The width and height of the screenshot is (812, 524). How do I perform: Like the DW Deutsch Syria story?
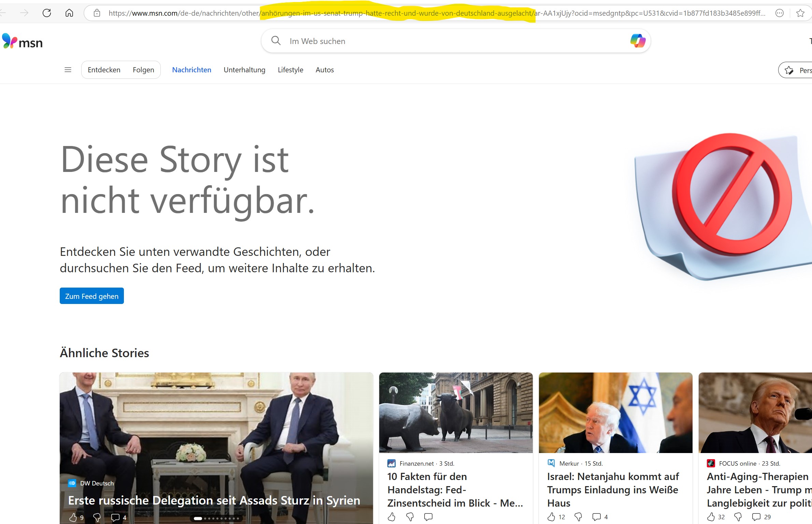tap(73, 517)
